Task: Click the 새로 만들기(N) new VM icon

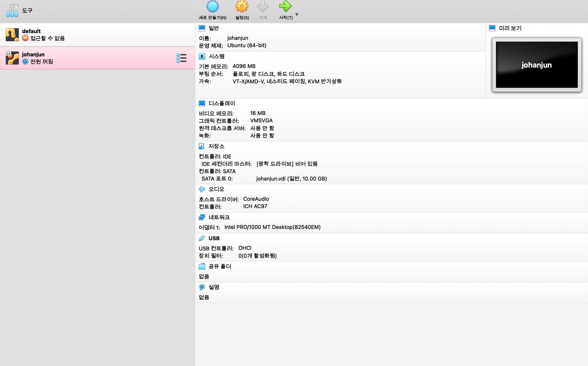Action: click(212, 7)
